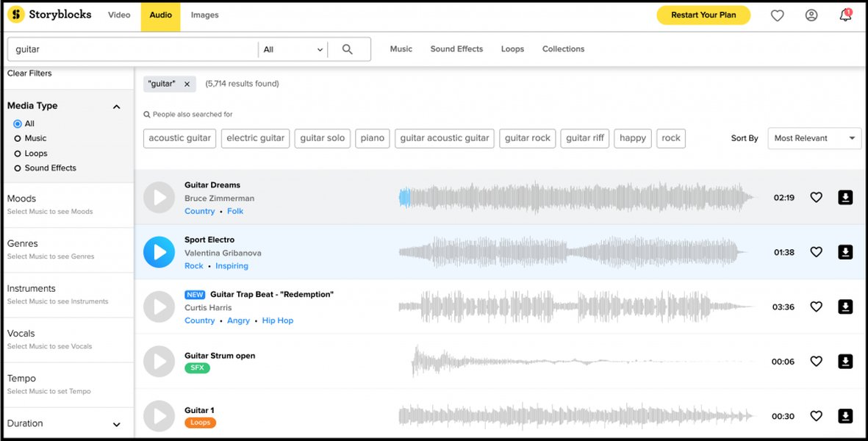This screenshot has width=868, height=441.
Task: Open the Moods filter section
Action: tap(68, 204)
